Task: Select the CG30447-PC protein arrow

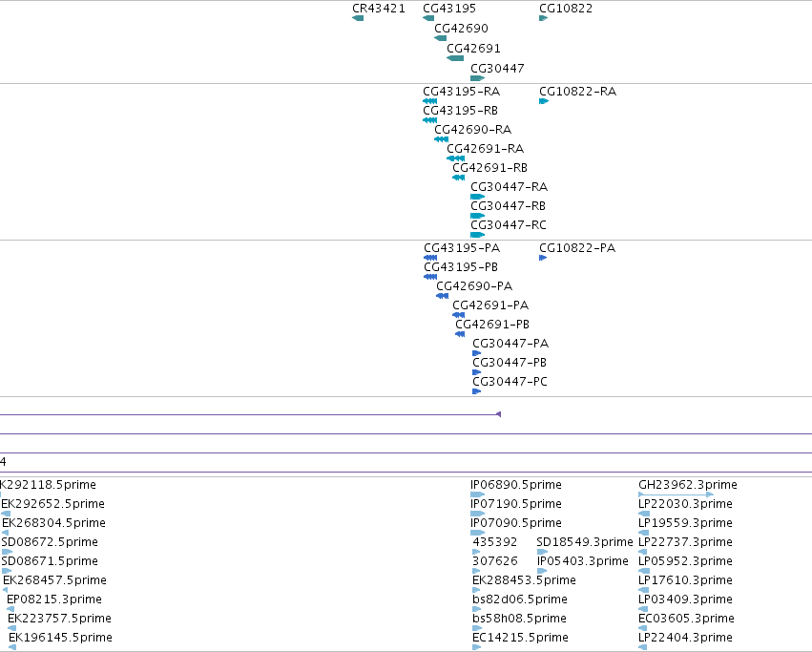Action: [x=477, y=391]
